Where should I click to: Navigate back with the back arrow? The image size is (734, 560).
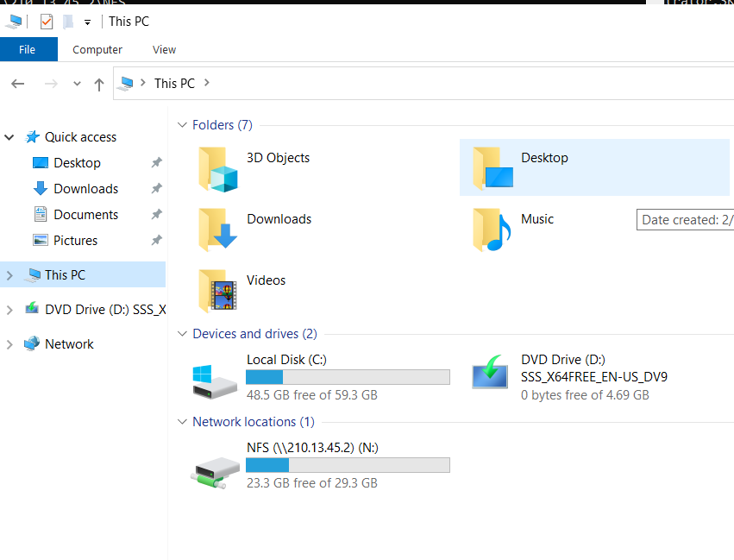click(18, 84)
